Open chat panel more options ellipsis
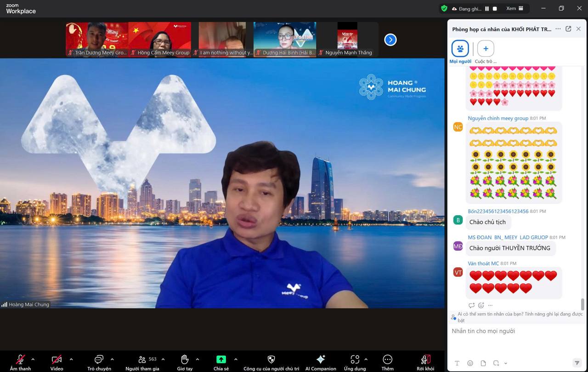Screen dimensions: 588x372 tap(558, 29)
